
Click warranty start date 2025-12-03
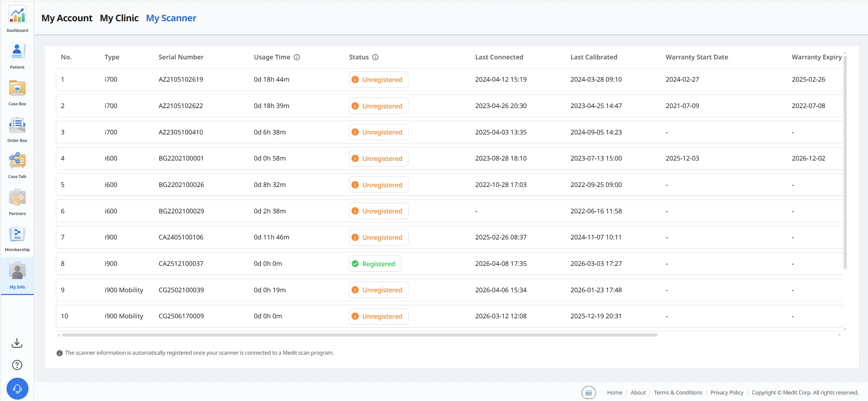[682, 158]
